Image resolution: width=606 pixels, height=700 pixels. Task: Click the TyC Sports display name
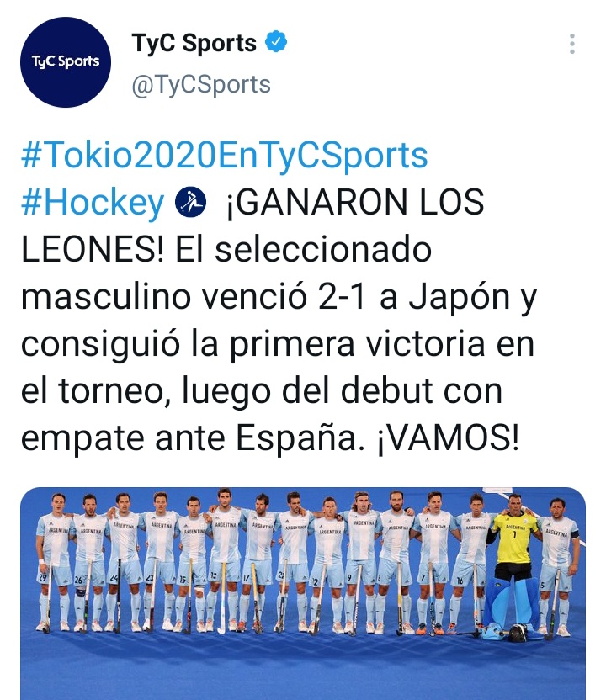[x=194, y=43]
